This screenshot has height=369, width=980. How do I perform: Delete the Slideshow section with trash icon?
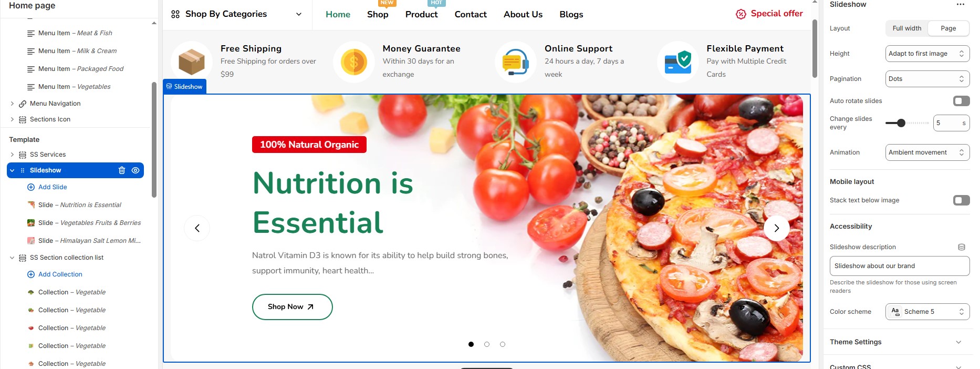(122, 170)
